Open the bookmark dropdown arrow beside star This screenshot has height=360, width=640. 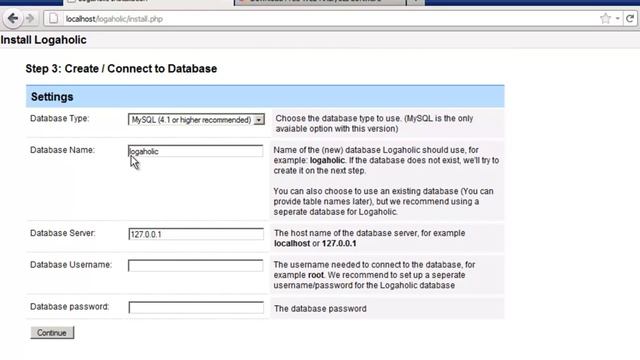pyautogui.click(x=618, y=18)
